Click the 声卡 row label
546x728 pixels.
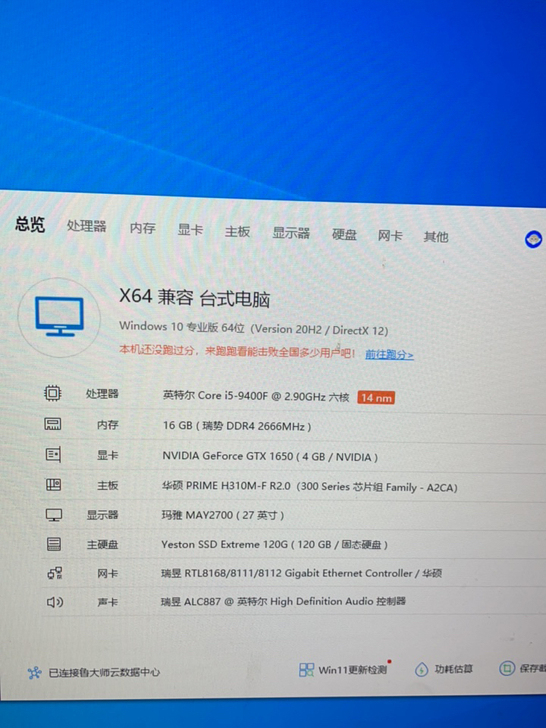(x=108, y=602)
